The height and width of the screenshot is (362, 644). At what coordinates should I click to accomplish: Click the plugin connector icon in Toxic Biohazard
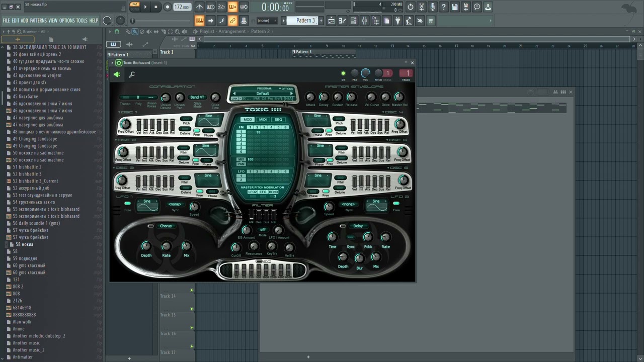click(x=117, y=75)
